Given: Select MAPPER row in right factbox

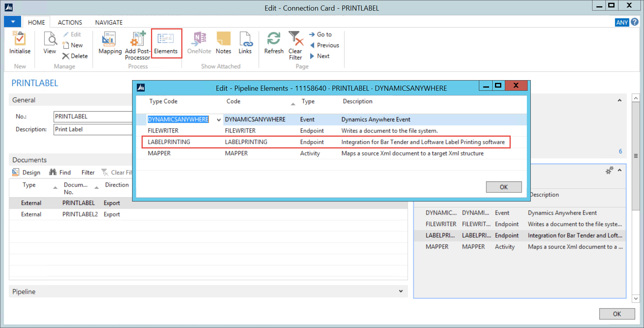Looking at the screenshot, I should (x=520, y=247).
